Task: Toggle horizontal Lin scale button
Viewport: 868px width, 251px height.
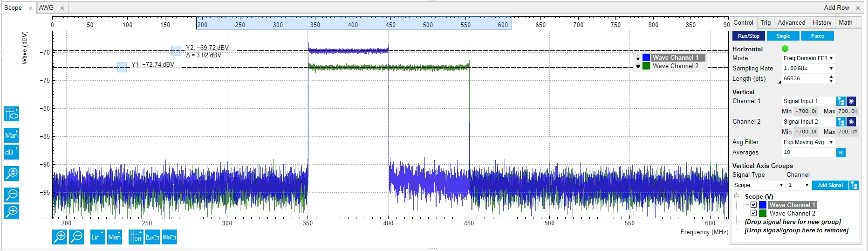Action: 98,237
